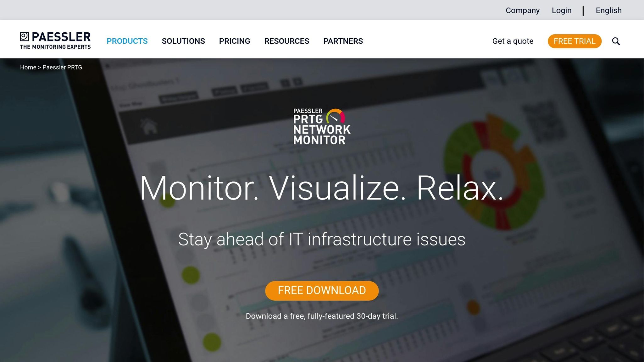
Task: Click the FREE DOWNLOAD button
Action: (322, 290)
